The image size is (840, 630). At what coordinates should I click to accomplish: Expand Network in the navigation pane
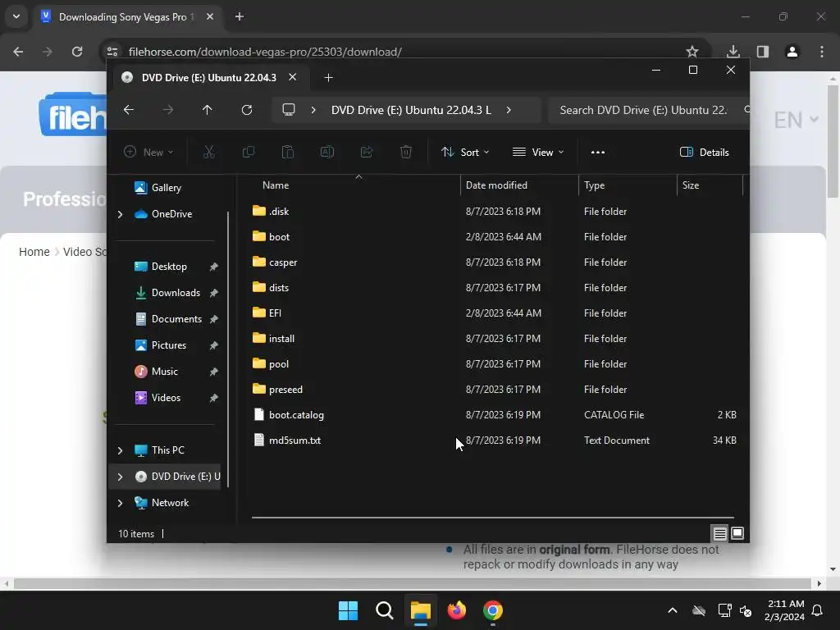tap(120, 503)
